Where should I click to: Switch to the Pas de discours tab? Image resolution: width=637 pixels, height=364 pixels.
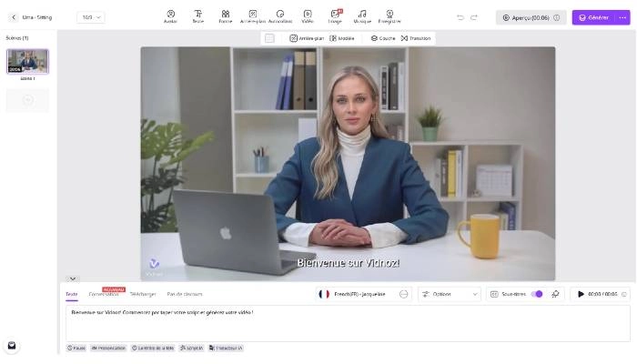[185, 294]
